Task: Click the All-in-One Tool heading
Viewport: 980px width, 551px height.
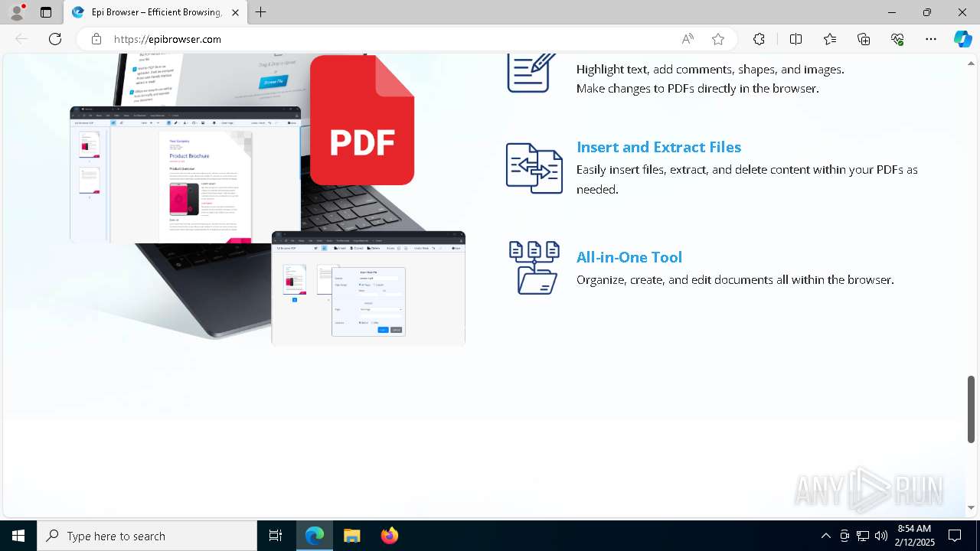Action: point(629,257)
